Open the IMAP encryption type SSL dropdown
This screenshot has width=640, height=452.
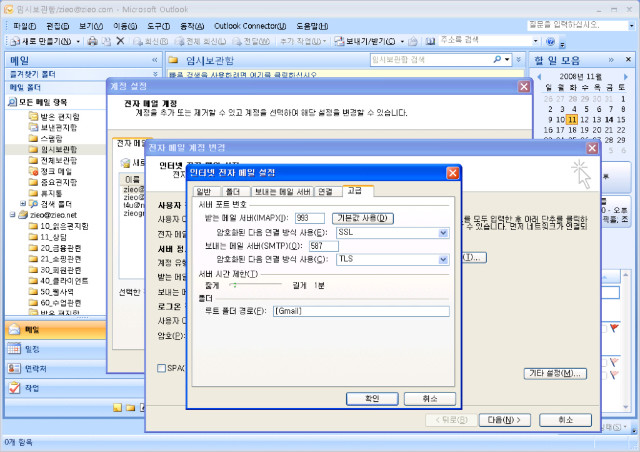point(443,233)
